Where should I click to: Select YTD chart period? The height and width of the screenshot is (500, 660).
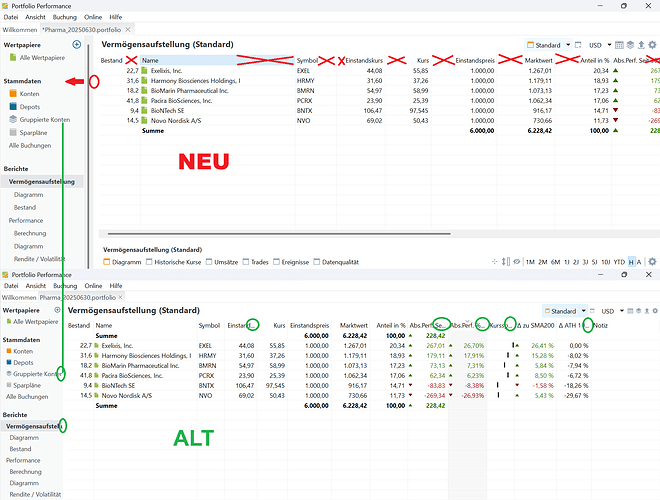[x=619, y=262]
